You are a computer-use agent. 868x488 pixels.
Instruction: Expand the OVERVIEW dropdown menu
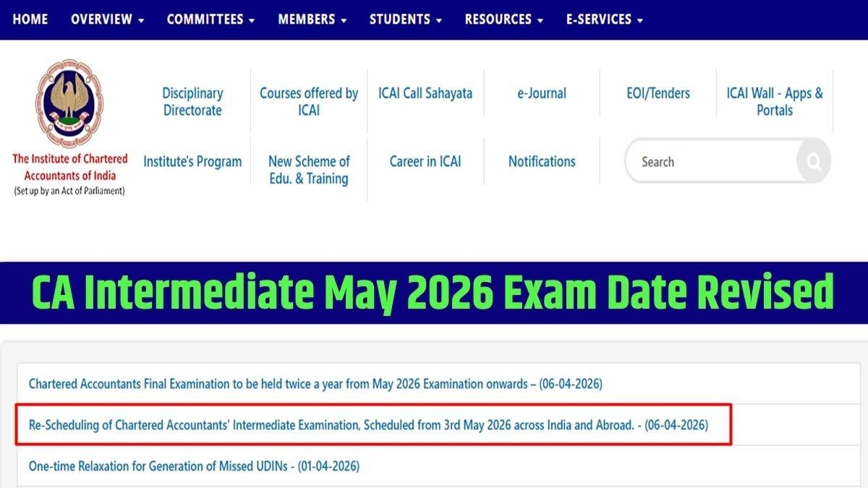(107, 20)
